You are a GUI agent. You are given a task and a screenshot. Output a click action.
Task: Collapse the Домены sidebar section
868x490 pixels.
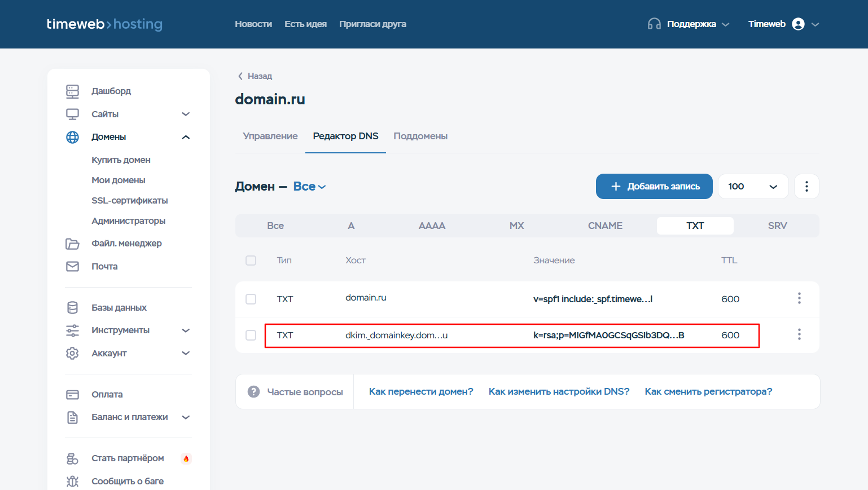(x=186, y=137)
